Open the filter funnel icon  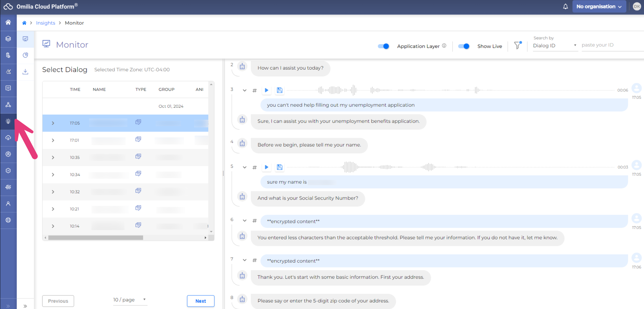point(517,45)
